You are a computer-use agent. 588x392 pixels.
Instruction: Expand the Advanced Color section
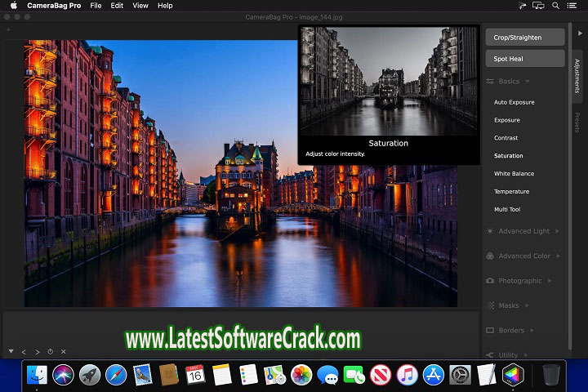click(x=523, y=256)
